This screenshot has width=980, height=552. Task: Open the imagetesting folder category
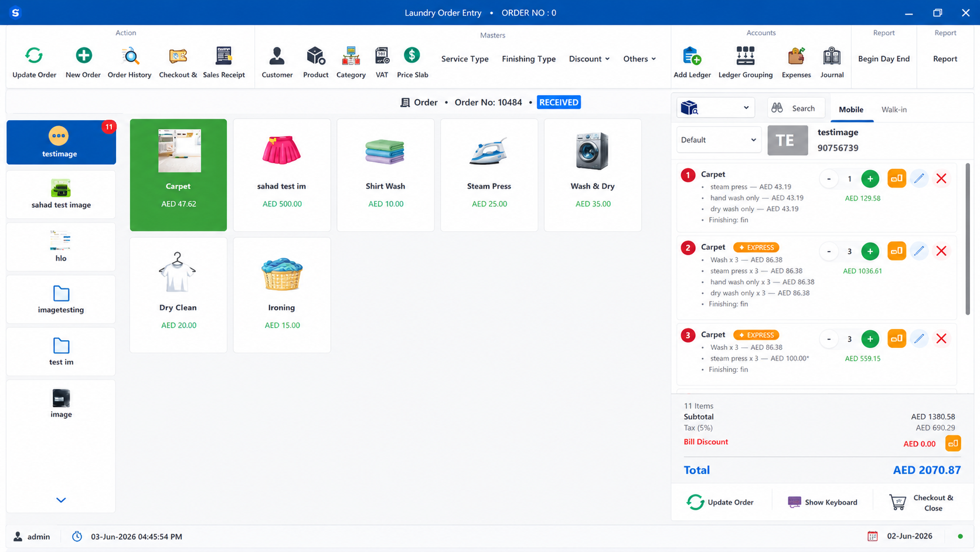(x=61, y=299)
